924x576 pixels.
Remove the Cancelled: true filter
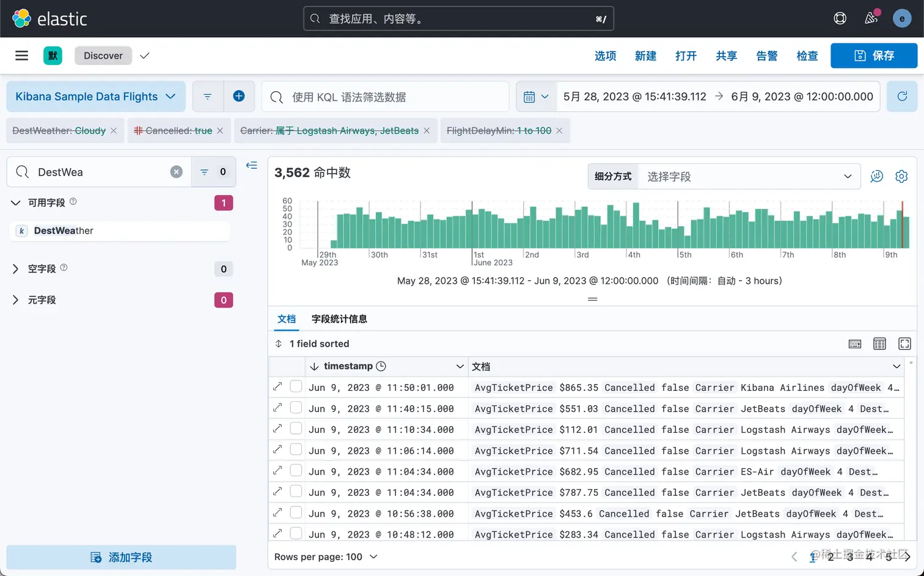click(x=220, y=131)
